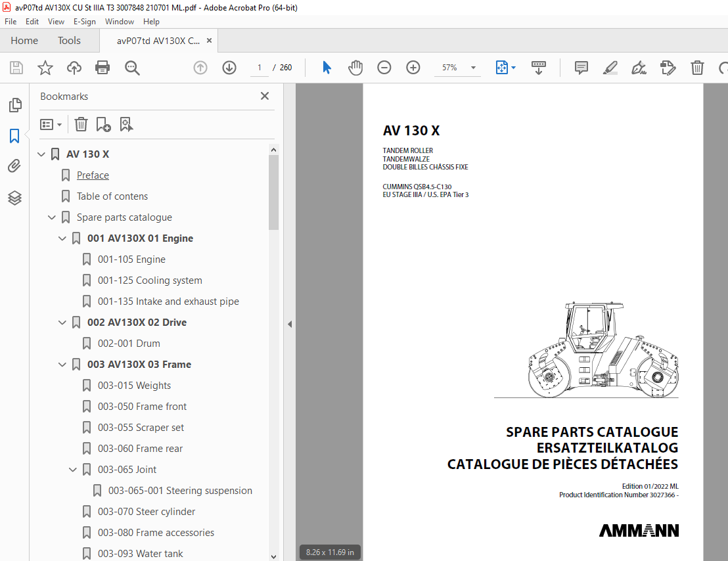Jump to 001-125 Cooling system bookmark
Viewport: 728px width, 561px height.
(150, 280)
